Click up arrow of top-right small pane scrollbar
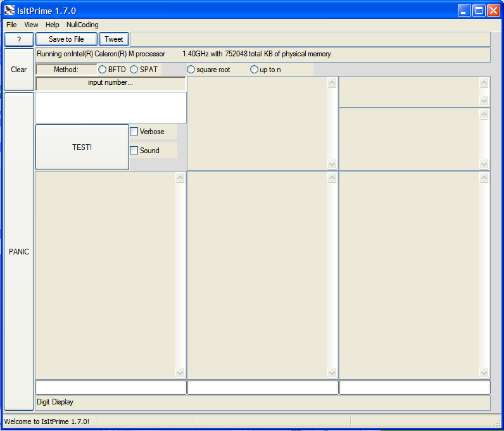The width and height of the screenshot is (504, 431). pos(484,83)
